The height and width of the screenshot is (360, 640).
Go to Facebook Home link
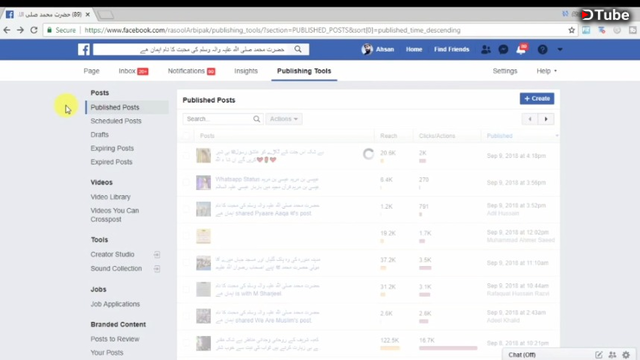[x=414, y=49]
